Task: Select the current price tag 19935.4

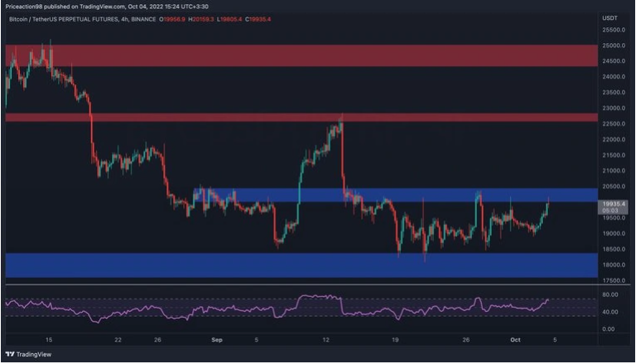Action: coord(614,207)
